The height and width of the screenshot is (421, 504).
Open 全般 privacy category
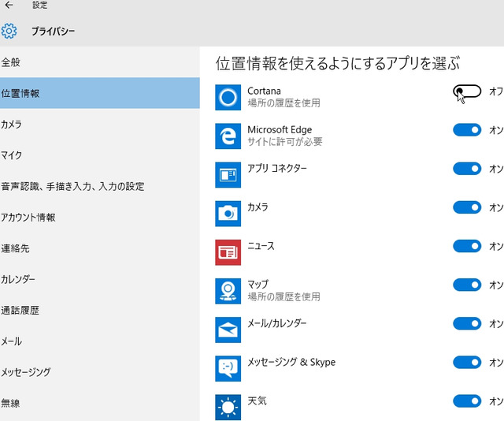[100, 62]
